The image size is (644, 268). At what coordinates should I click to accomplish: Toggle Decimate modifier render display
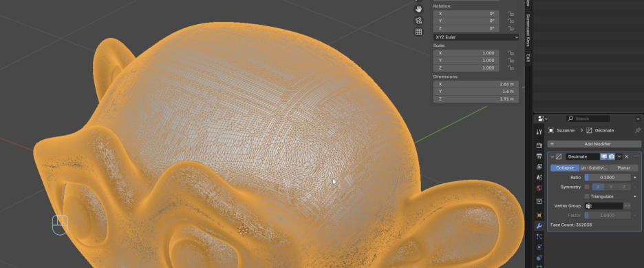612,156
